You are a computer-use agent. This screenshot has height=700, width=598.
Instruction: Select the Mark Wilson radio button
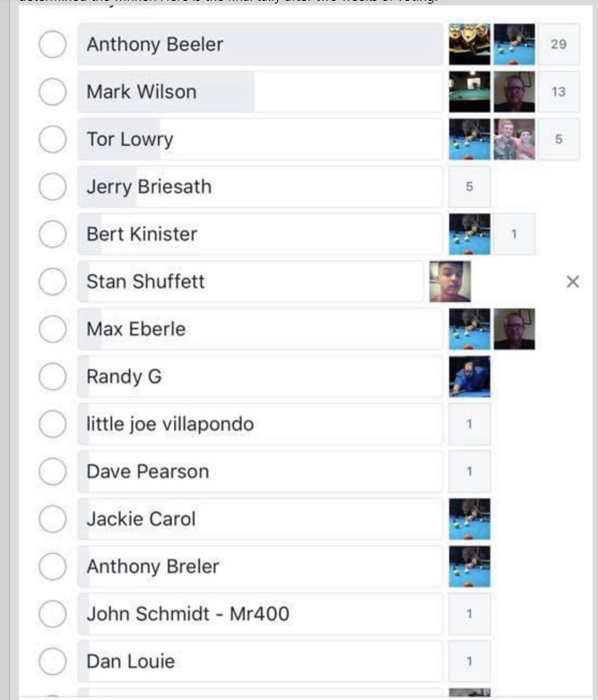tap(52, 91)
